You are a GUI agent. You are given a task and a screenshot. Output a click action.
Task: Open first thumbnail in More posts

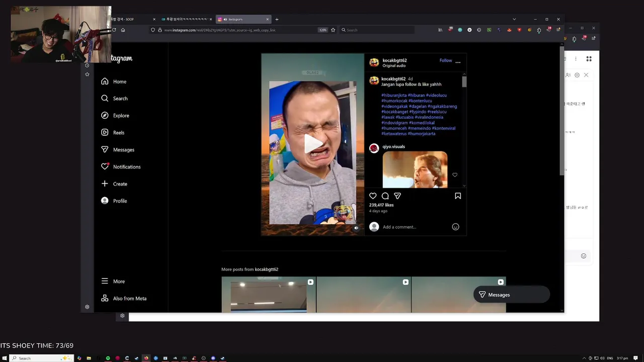coord(269,295)
